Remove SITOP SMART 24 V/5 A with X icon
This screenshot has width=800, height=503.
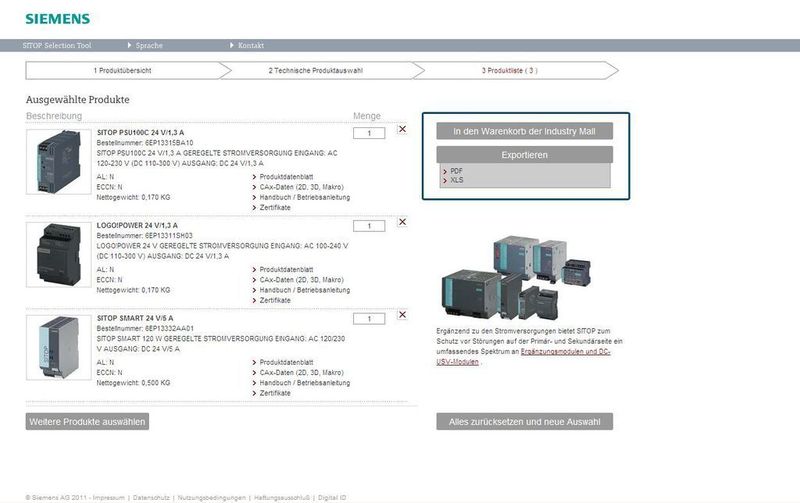[402, 315]
